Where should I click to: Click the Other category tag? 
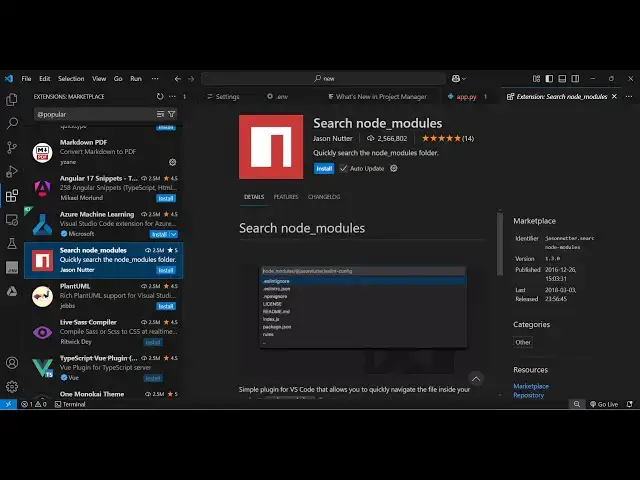click(x=523, y=342)
